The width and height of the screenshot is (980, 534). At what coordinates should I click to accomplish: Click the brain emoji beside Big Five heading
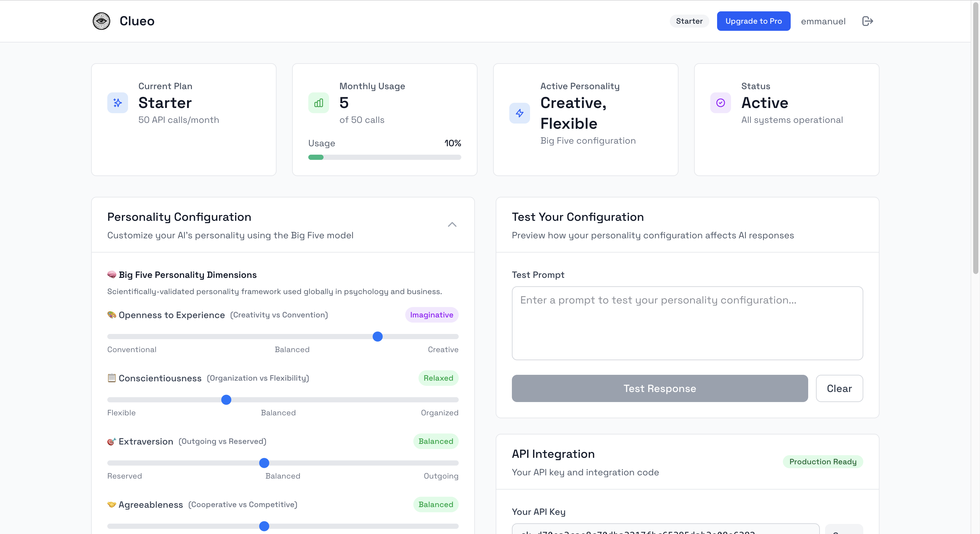(112, 274)
